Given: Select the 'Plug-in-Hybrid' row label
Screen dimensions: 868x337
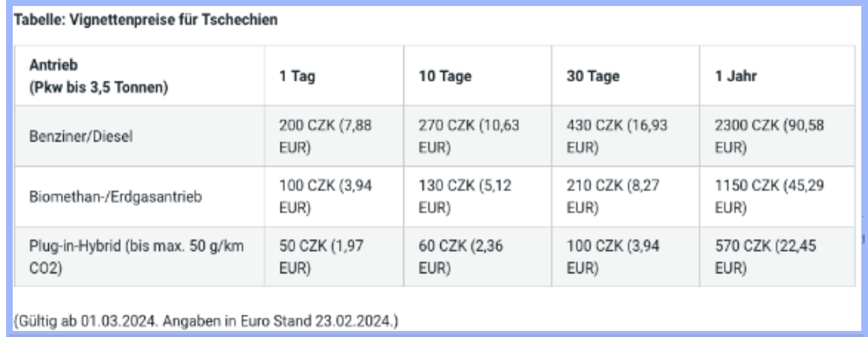Looking at the screenshot, I should [140, 257].
